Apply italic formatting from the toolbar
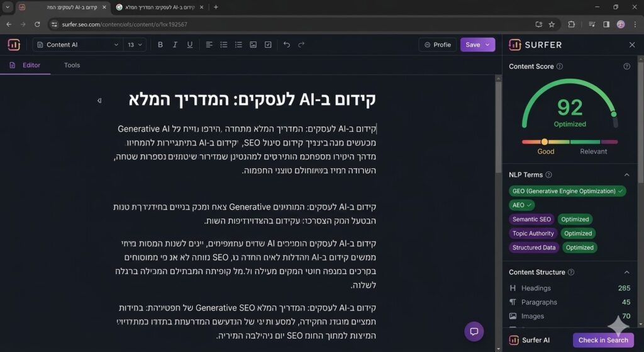Image resolution: width=644 pixels, height=352 pixels. point(175,45)
